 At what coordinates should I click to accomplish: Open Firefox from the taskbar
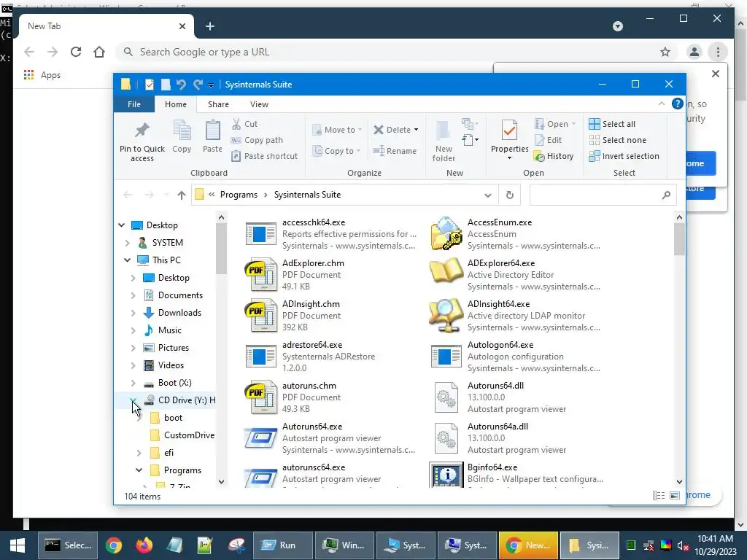tap(144, 545)
